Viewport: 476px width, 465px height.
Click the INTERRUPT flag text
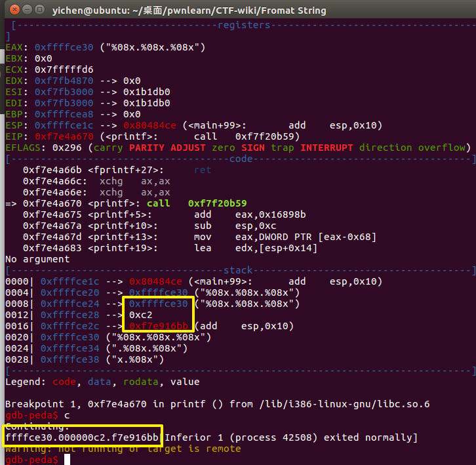tap(327, 148)
